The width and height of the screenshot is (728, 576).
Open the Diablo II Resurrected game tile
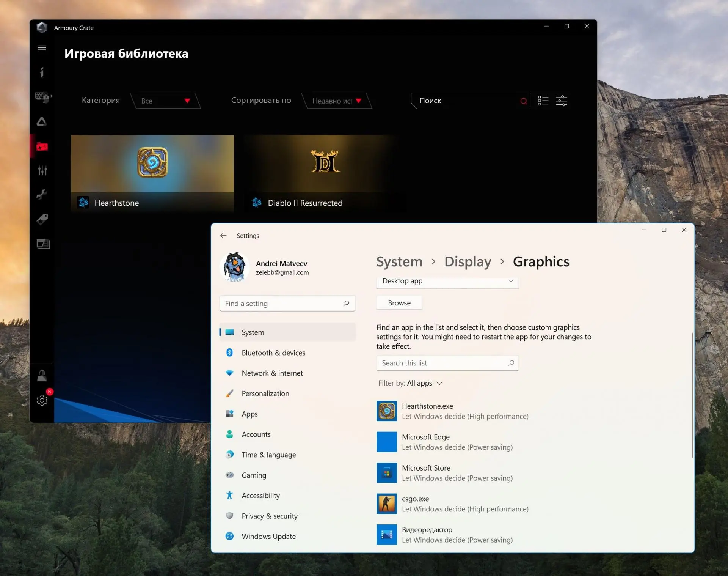click(x=325, y=173)
